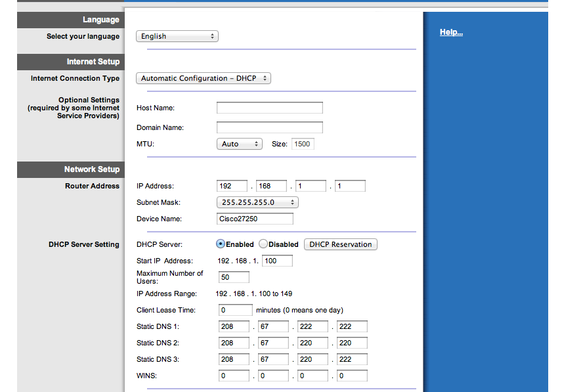Image resolution: width=562 pixels, height=392 pixels.
Task: Click the Host Name text field
Action: [x=270, y=108]
